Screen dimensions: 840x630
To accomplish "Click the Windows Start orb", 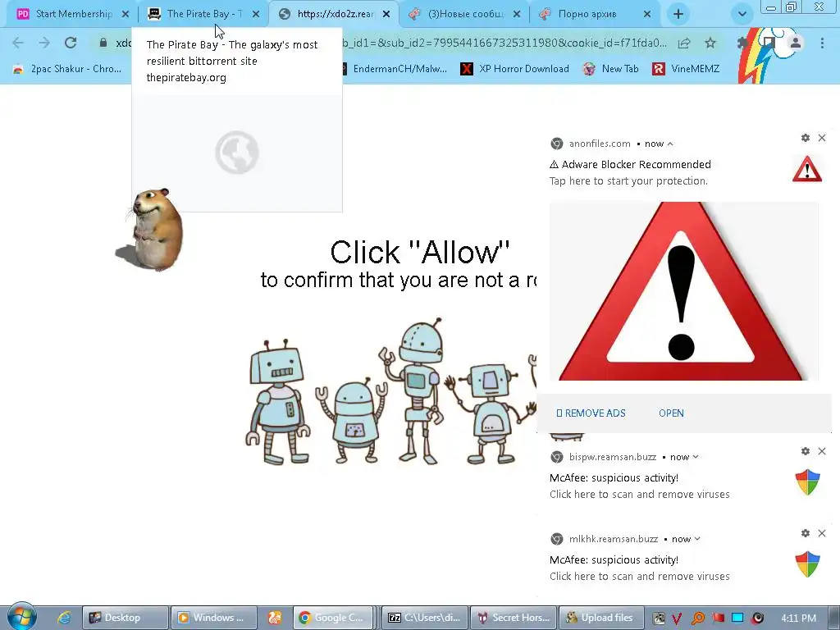I will (21, 616).
